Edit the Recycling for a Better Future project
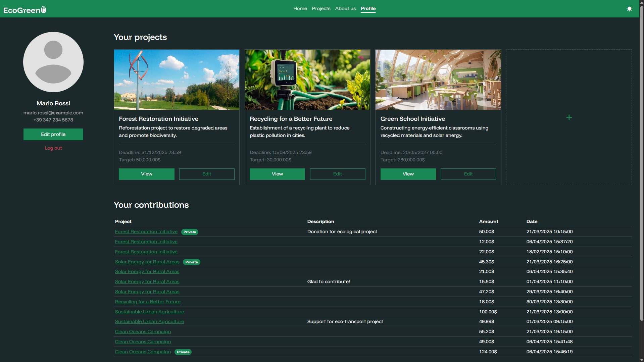 click(337, 174)
